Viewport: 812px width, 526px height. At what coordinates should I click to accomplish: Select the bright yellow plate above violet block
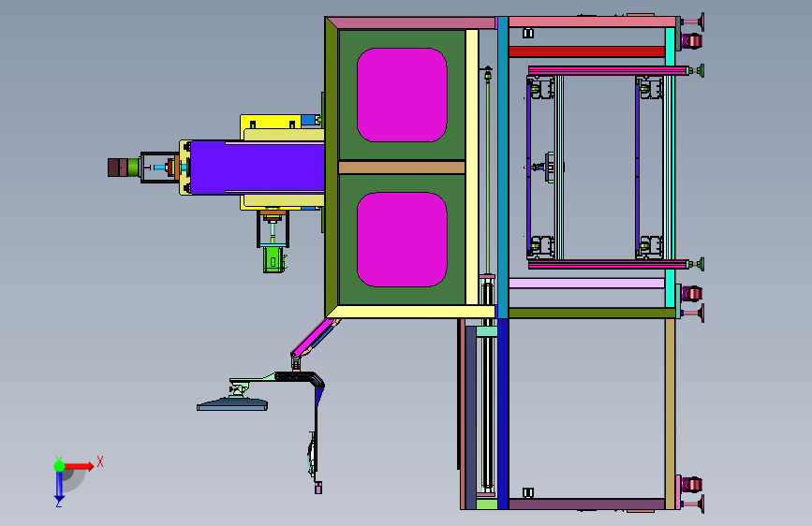271,123
